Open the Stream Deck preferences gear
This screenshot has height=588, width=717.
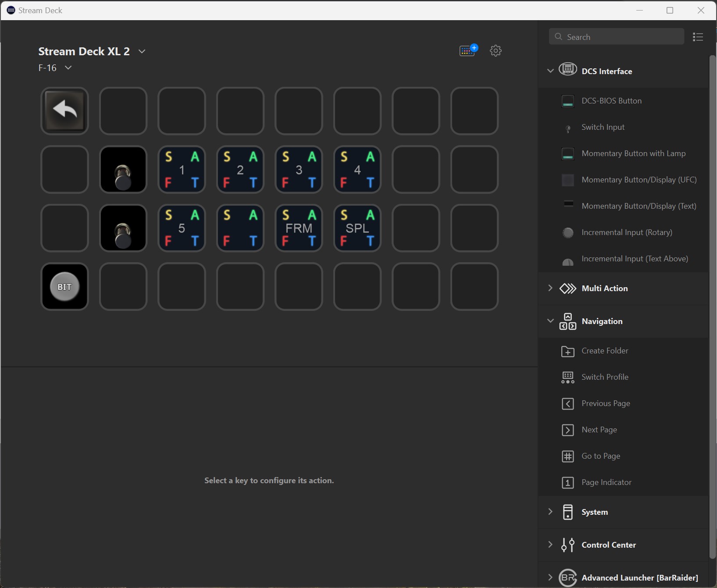[x=496, y=51]
